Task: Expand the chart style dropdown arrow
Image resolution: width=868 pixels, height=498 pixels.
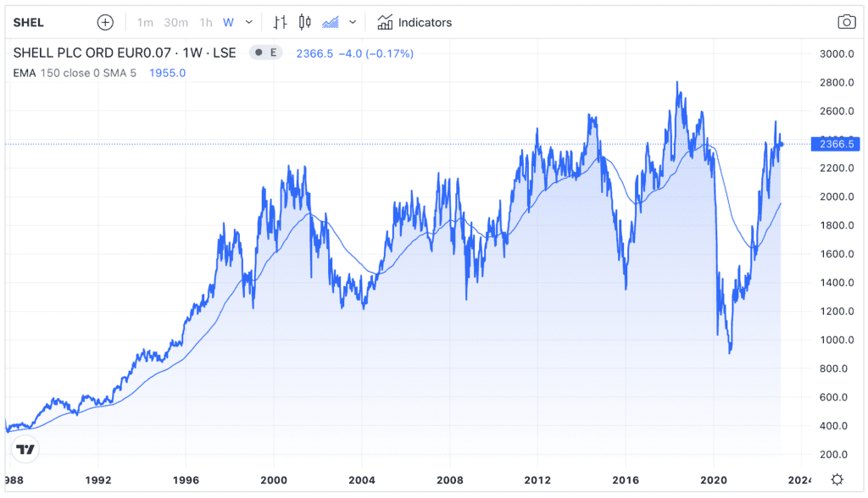Action: pyautogui.click(x=353, y=22)
